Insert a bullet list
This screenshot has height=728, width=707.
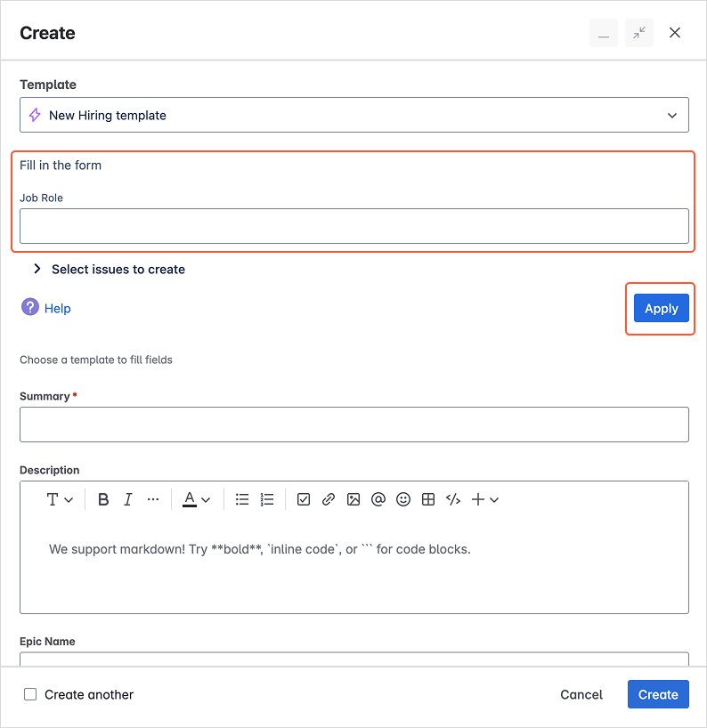(x=242, y=499)
